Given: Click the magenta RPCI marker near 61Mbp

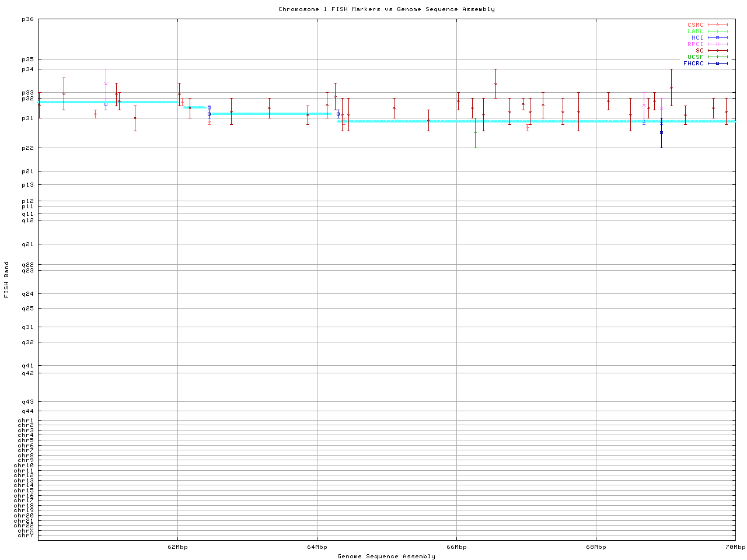Looking at the screenshot, I should (x=106, y=83).
